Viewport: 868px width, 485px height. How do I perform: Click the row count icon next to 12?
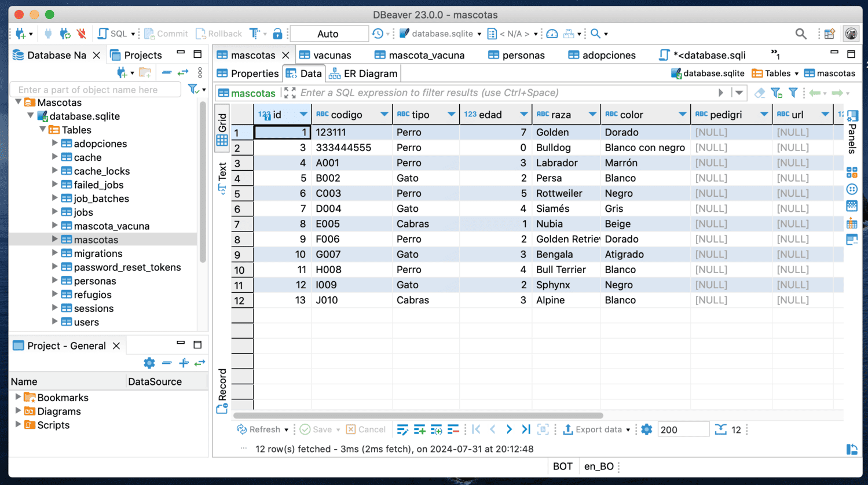[x=720, y=429]
